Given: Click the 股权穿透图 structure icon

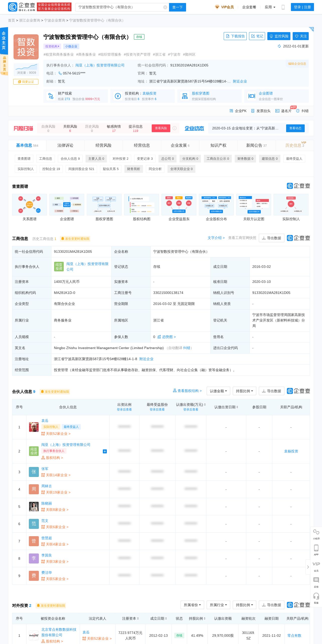Looking at the screenshot, I should (x=185, y=96).
